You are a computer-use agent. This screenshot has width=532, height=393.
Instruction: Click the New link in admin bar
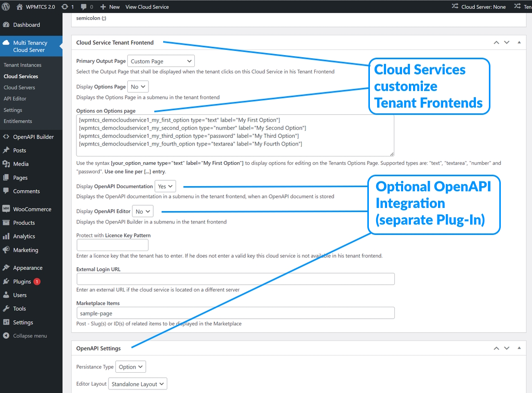pos(114,7)
